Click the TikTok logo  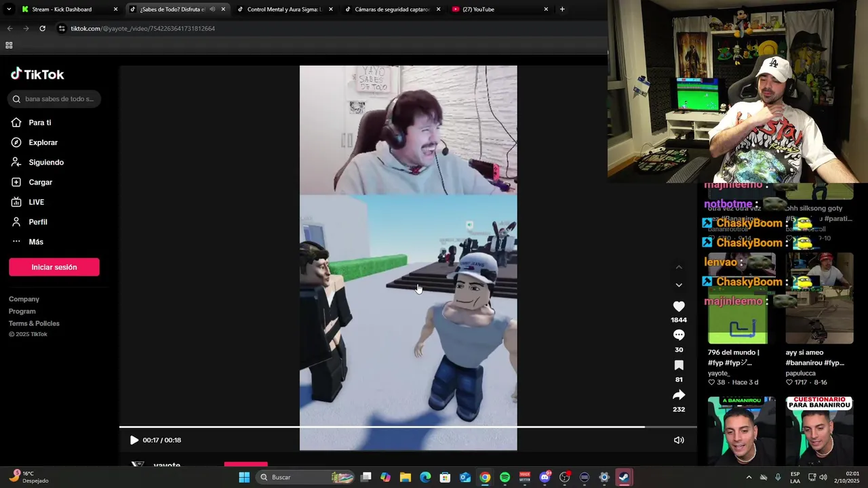click(x=37, y=75)
